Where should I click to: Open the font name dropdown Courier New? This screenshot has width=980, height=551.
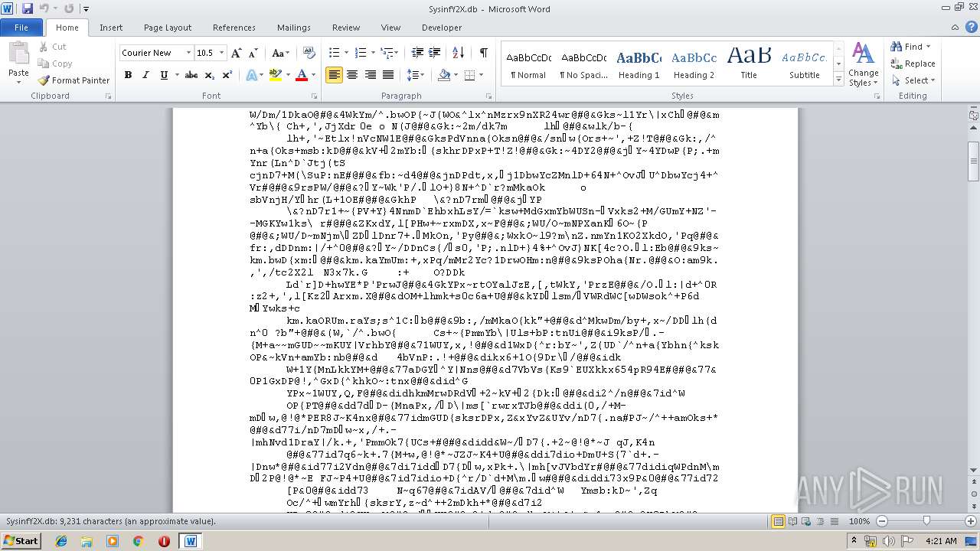click(188, 53)
